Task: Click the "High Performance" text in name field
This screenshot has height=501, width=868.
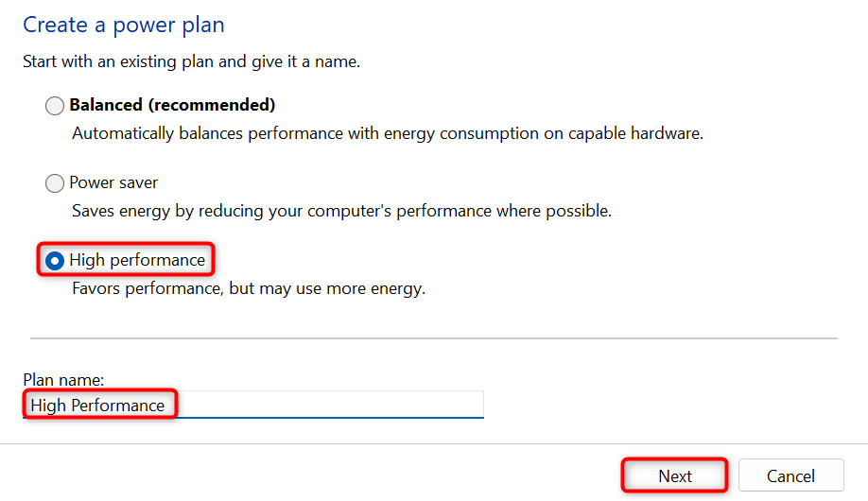Action: (x=97, y=406)
